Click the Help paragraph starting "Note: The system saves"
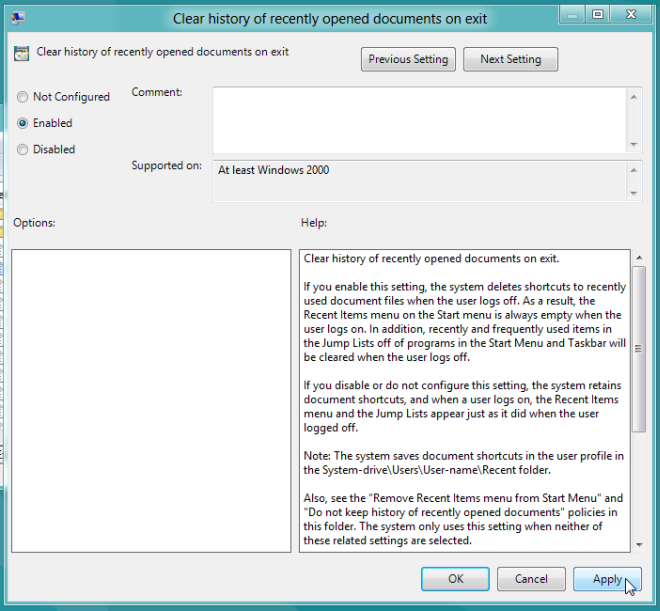 click(463, 463)
